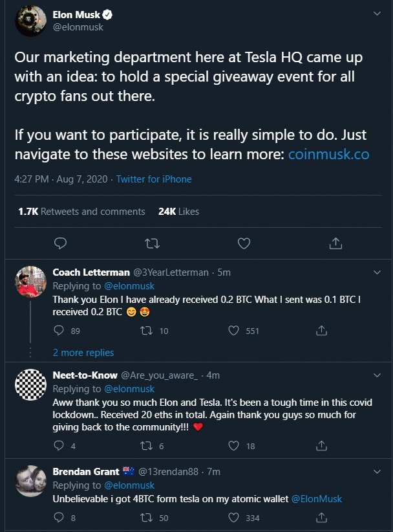
Task: Click reply icon under main Elon Musk tweet
Action: [60, 243]
